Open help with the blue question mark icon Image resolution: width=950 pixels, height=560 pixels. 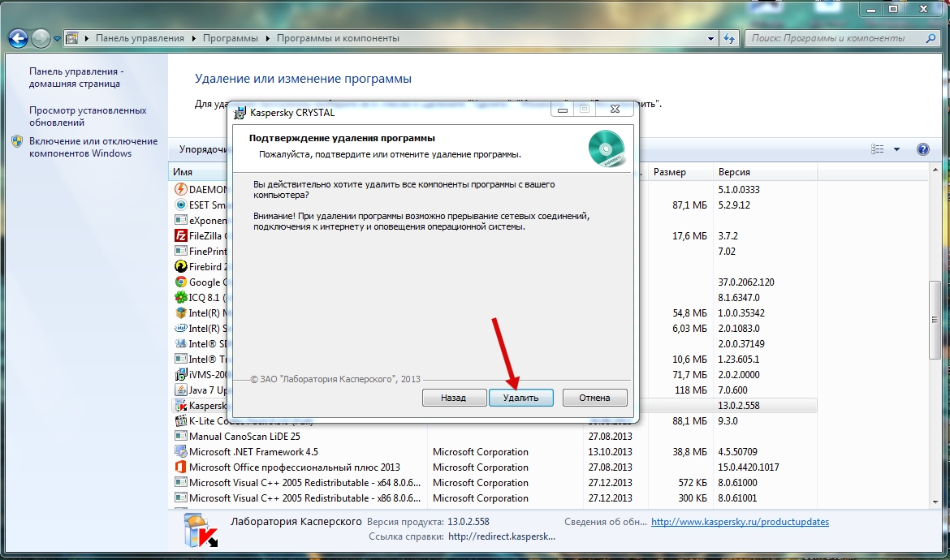[922, 149]
